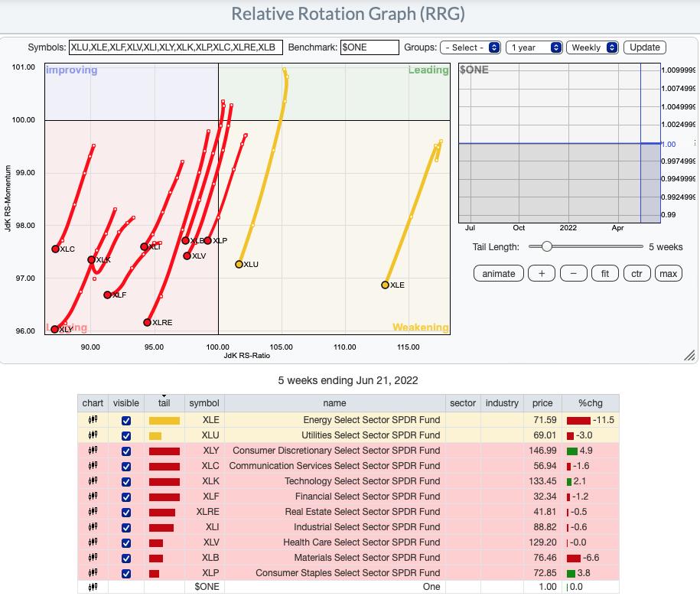Hide XLP Consumer Staples from graph
Image resolution: width=700 pixels, height=596 pixels.
pos(126,573)
